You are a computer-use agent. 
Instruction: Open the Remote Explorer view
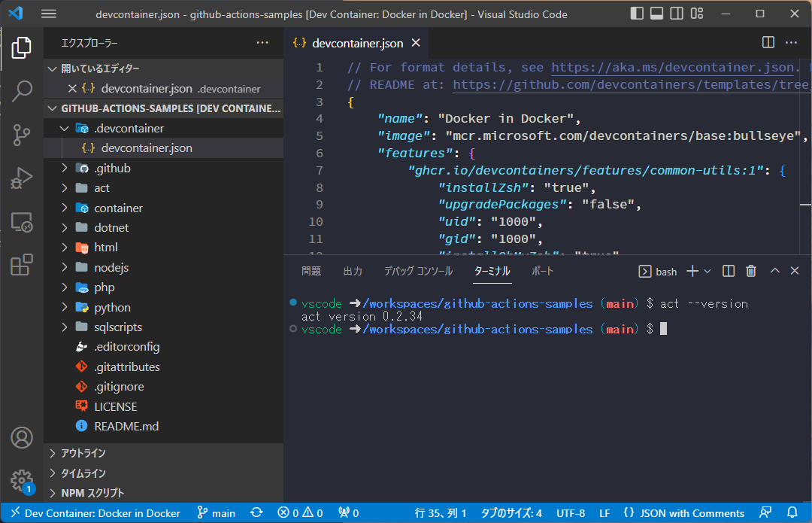click(x=22, y=222)
